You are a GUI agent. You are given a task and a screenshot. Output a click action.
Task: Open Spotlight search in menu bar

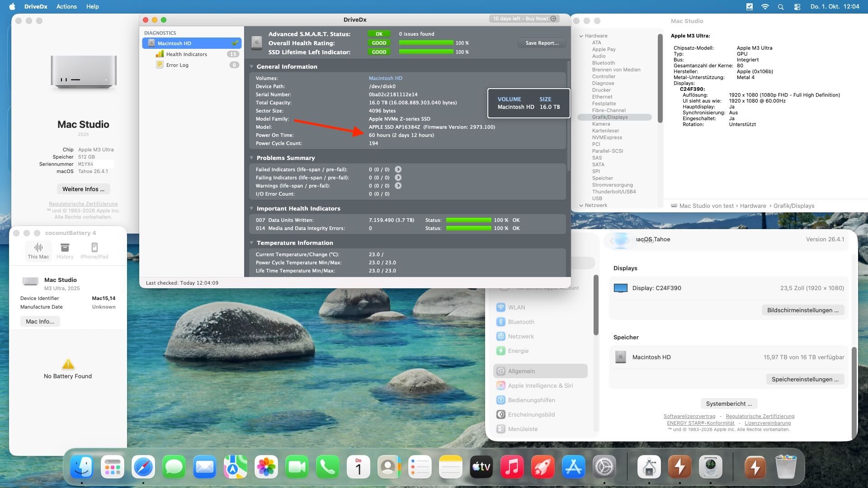click(x=781, y=7)
